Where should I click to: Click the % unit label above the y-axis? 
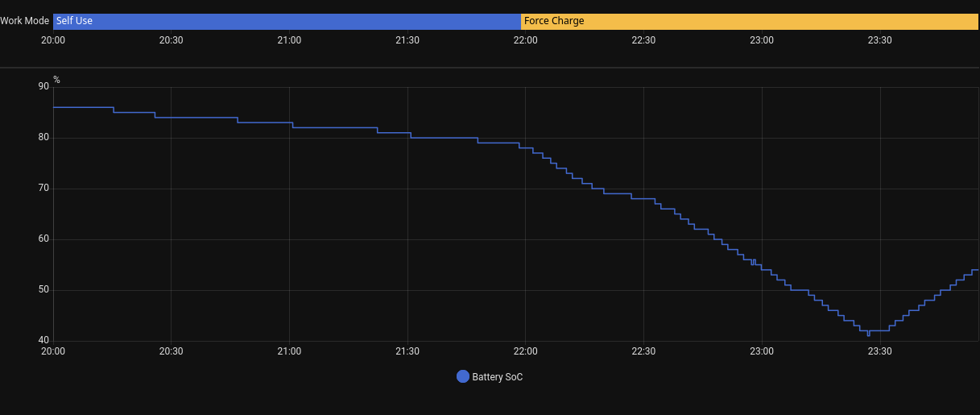56,80
